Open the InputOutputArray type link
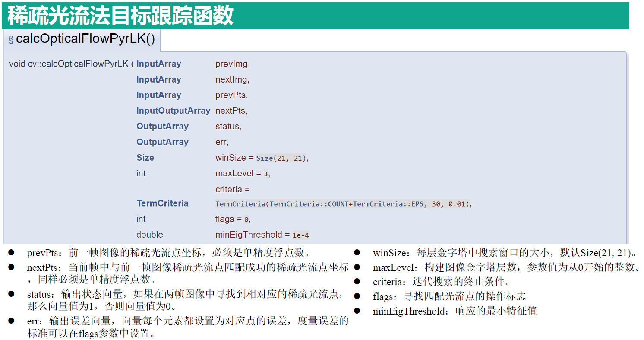This screenshot has height=340, width=644. click(x=174, y=111)
